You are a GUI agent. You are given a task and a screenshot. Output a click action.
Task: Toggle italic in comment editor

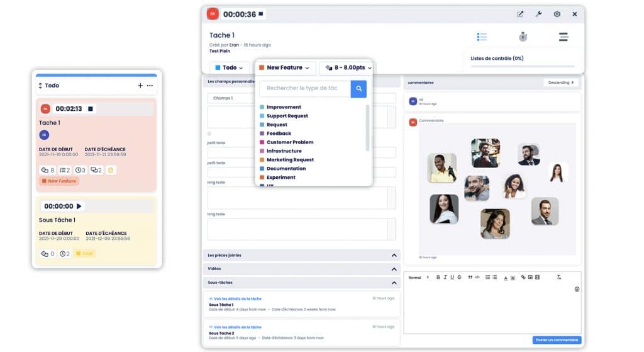point(445,278)
